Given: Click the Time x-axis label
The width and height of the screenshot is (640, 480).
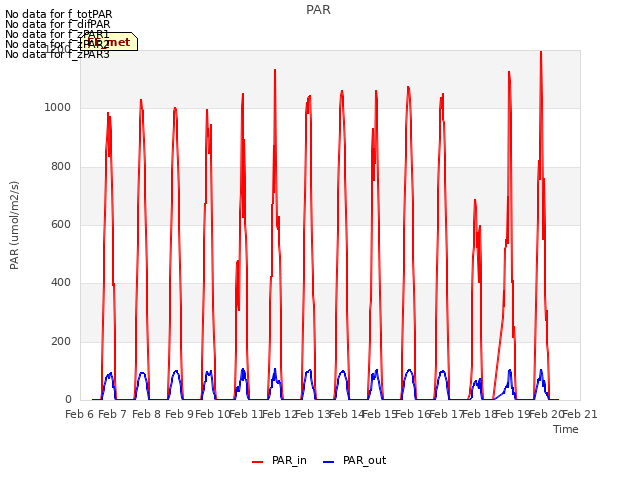Looking at the screenshot, I should pos(566,429).
